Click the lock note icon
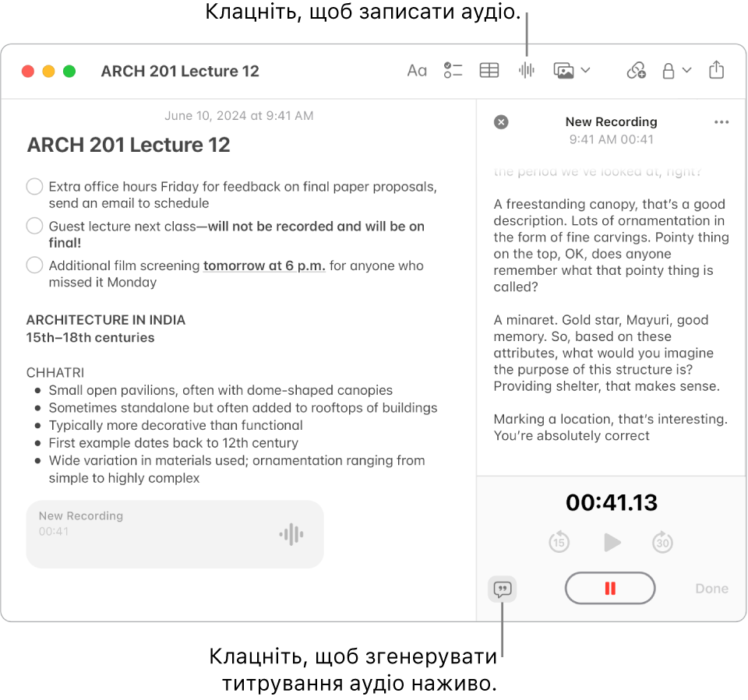This screenshot has height=700, width=748. coord(669,71)
